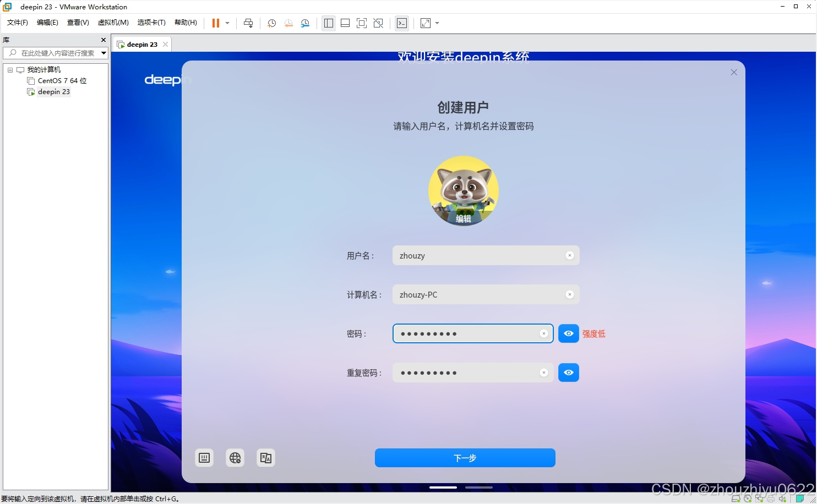Click the VMware Workstation title bar logo
This screenshot has height=504, width=817.
click(x=7, y=7)
